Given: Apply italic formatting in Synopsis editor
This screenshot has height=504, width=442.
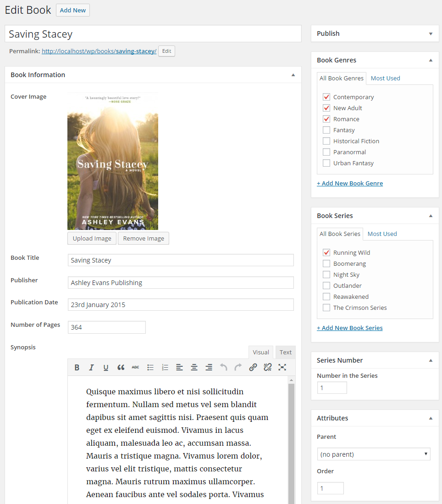Looking at the screenshot, I should (92, 367).
